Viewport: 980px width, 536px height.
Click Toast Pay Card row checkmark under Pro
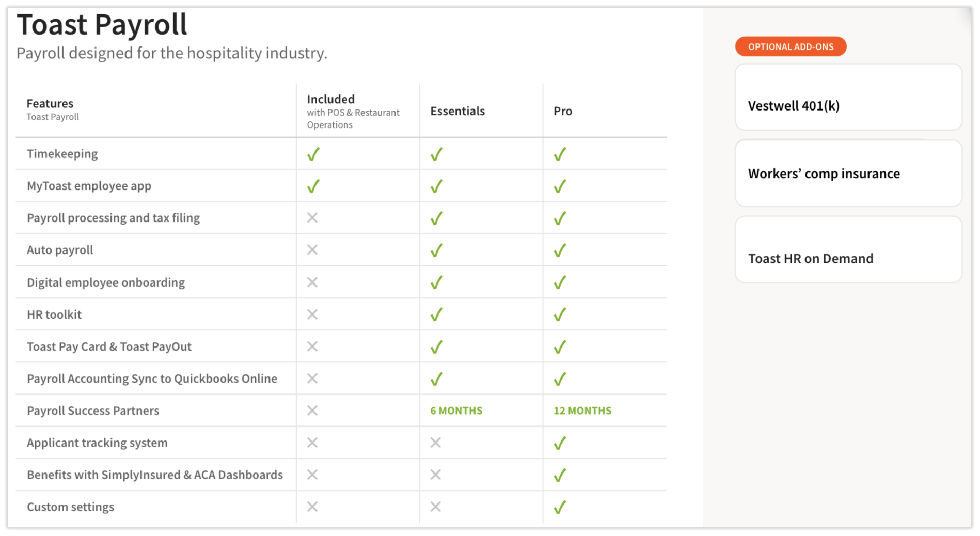[x=560, y=346]
